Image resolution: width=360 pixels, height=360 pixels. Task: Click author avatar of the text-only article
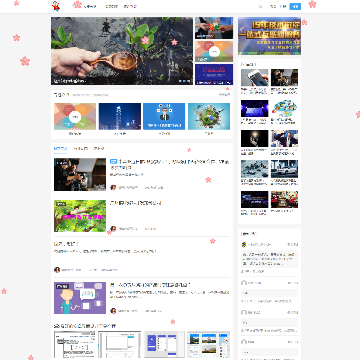click(57, 270)
